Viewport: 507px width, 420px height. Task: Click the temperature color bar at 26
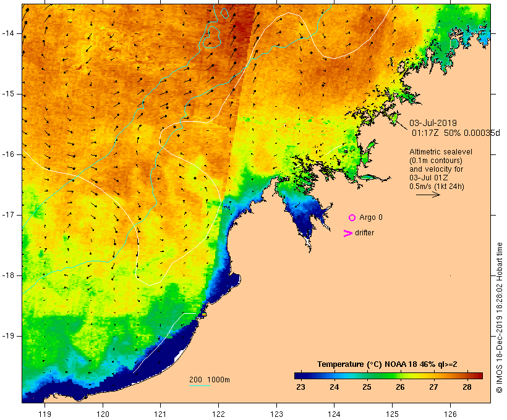pyautogui.click(x=400, y=376)
